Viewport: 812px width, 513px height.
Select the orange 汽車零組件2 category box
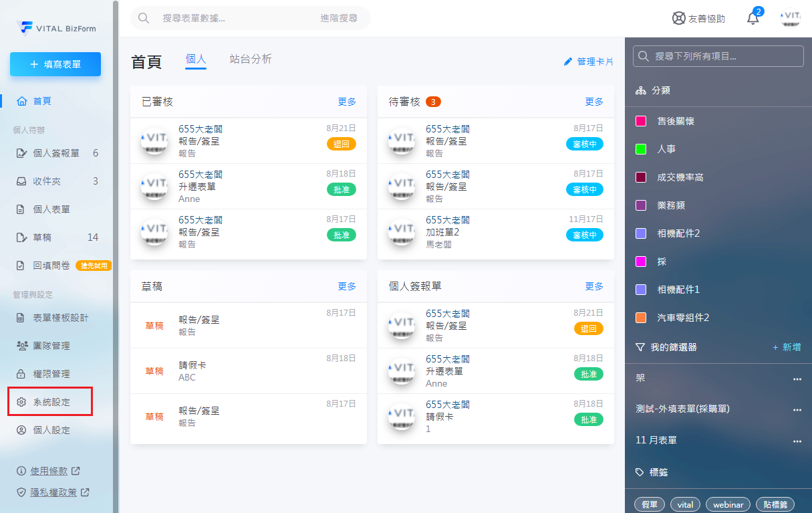(x=640, y=318)
